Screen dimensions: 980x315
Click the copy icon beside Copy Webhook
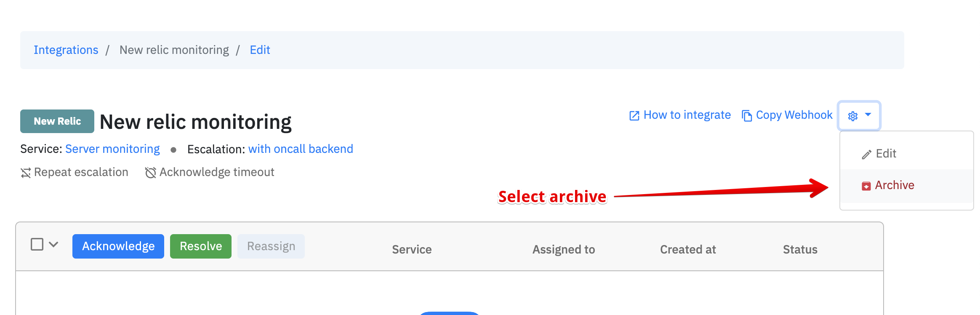click(747, 116)
